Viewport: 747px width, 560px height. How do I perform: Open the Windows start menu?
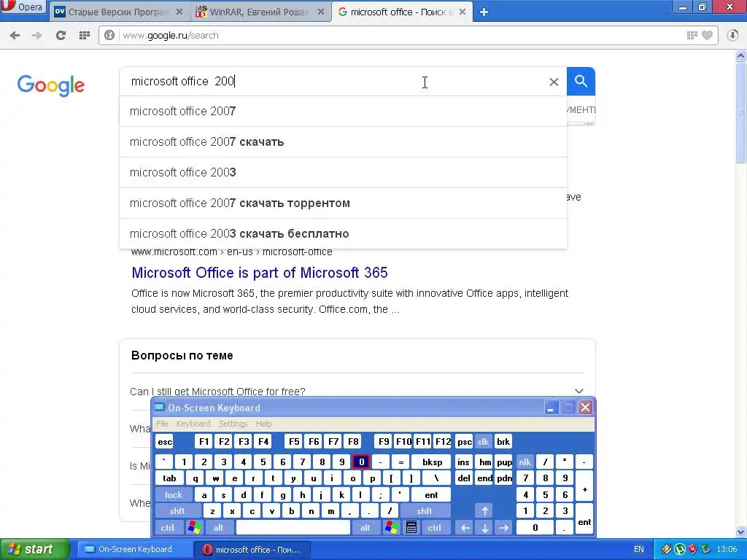(x=34, y=549)
